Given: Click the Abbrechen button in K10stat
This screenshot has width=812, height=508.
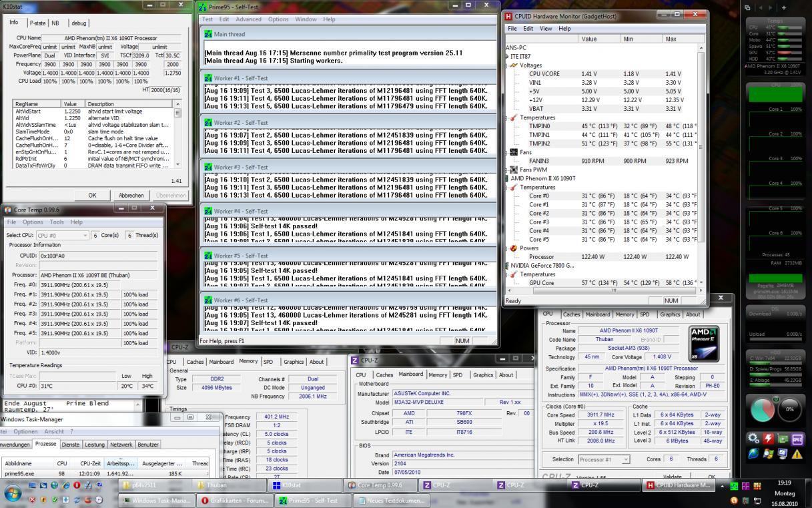Looking at the screenshot, I should (x=131, y=196).
